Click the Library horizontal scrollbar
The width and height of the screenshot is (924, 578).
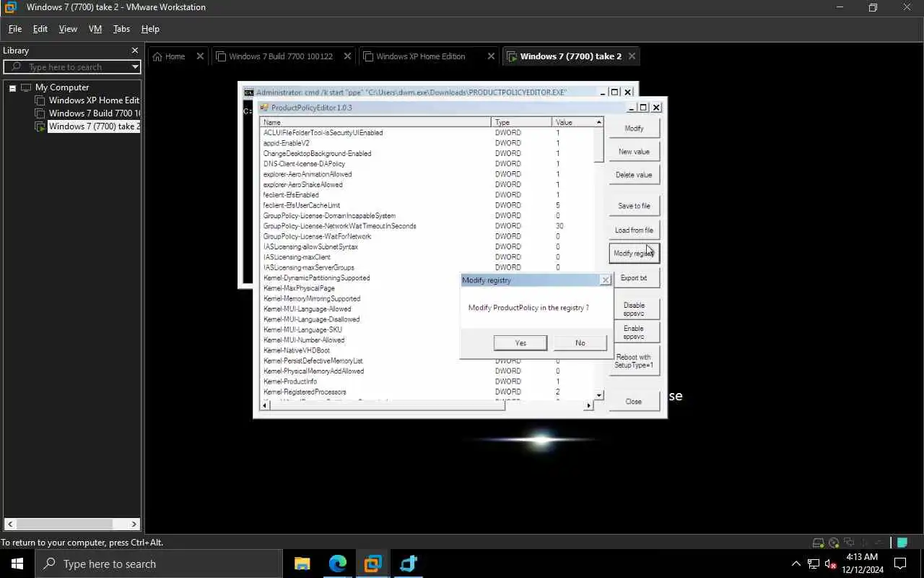coord(72,525)
